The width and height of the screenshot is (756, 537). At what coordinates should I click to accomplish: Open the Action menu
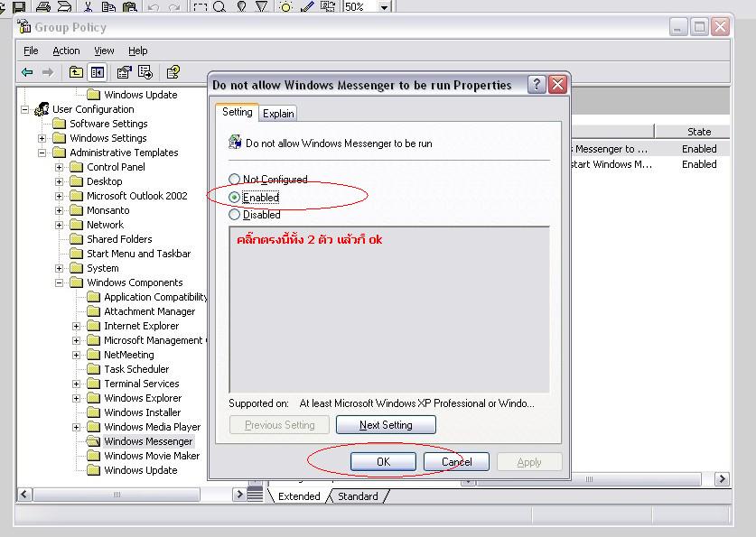click(x=66, y=51)
